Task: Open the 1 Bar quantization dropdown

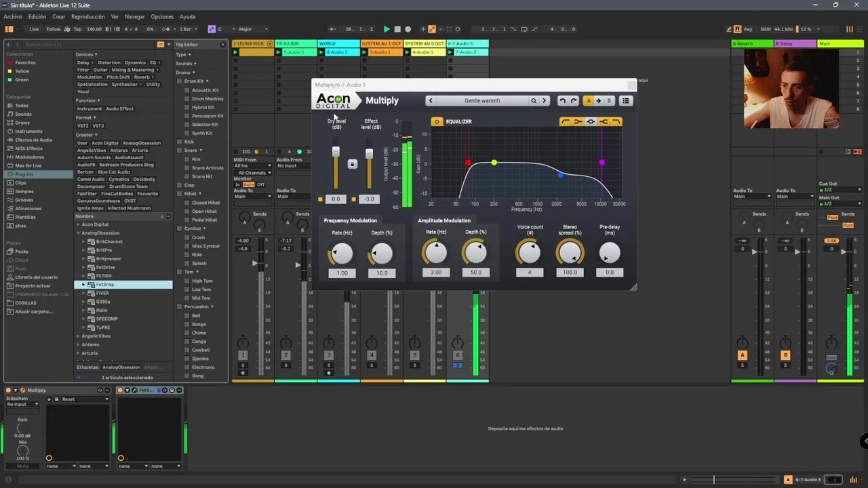Action: (187, 29)
